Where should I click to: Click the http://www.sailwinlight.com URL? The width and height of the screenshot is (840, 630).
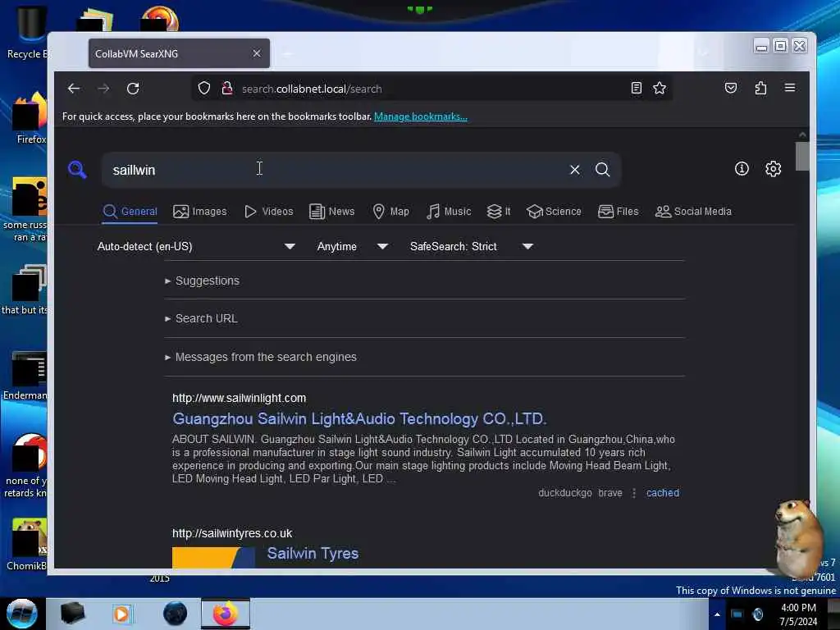click(239, 398)
